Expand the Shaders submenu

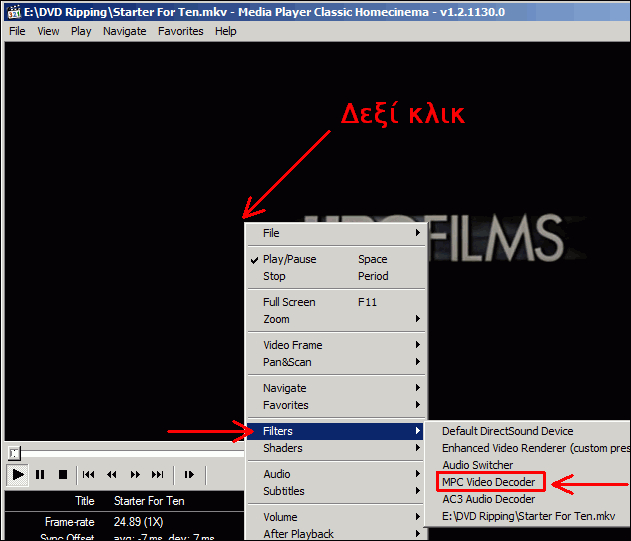[x=336, y=448]
